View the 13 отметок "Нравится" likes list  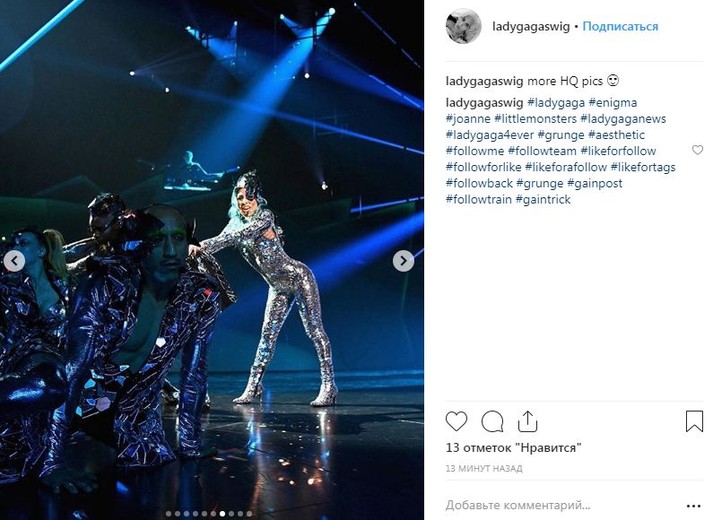tap(514, 448)
